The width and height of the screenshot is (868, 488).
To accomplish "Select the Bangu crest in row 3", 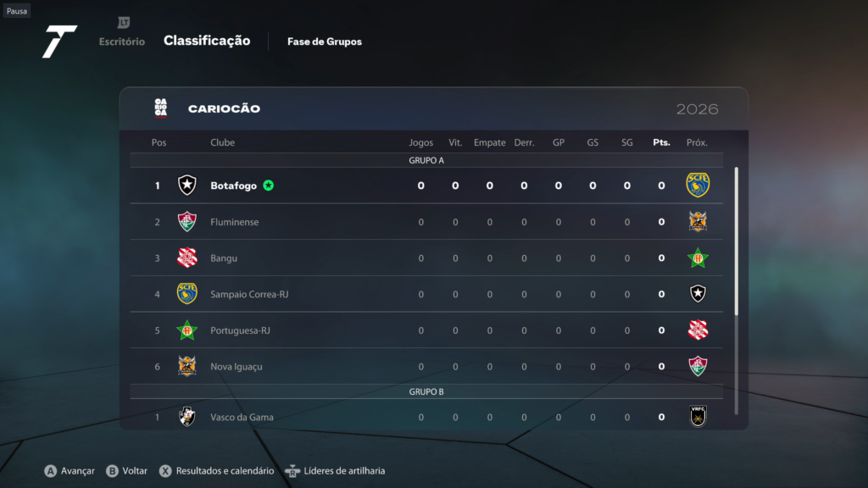I will point(187,258).
